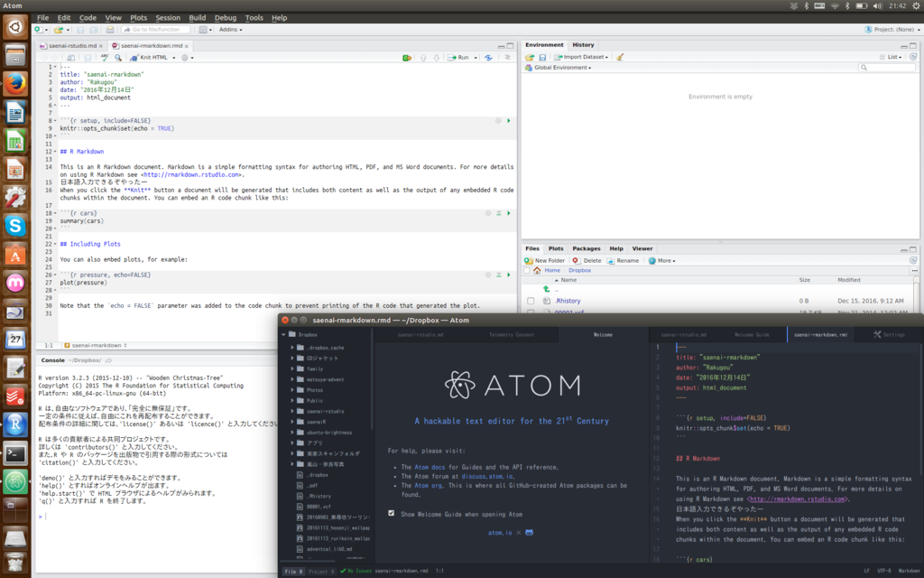Clear environment objects with the broom icon
This screenshot has height=578, width=924.
pyautogui.click(x=620, y=57)
